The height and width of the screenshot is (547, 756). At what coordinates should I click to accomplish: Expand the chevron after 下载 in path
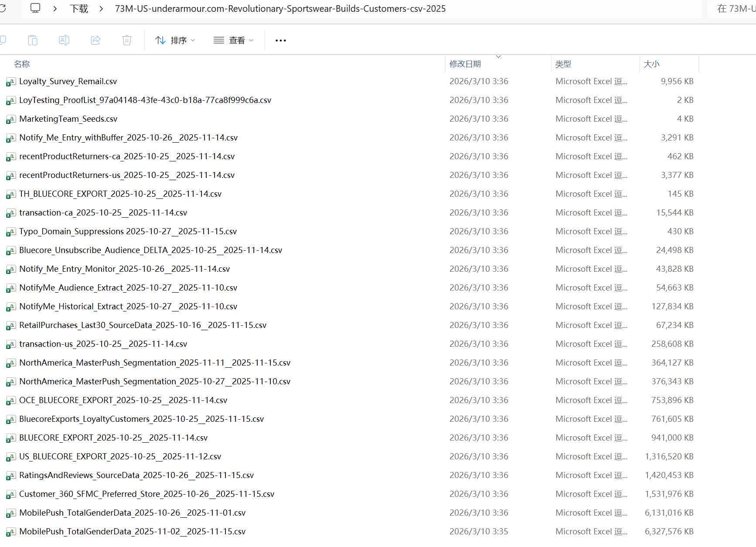tap(101, 9)
